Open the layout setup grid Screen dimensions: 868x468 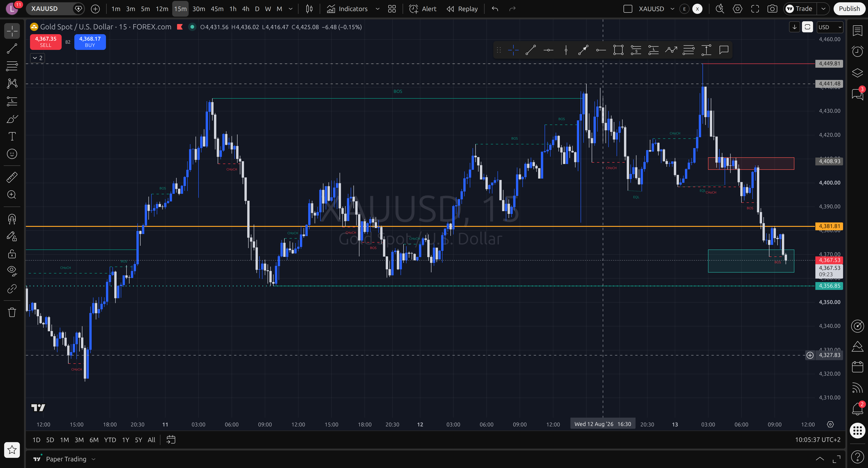pyautogui.click(x=392, y=9)
